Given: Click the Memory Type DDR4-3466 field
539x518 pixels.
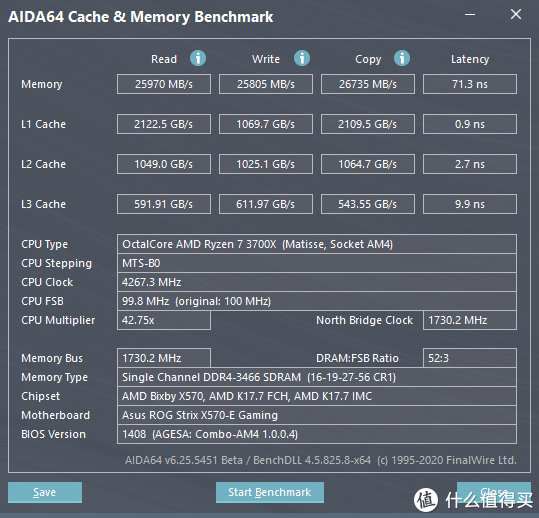Looking at the screenshot, I should 317,377.
